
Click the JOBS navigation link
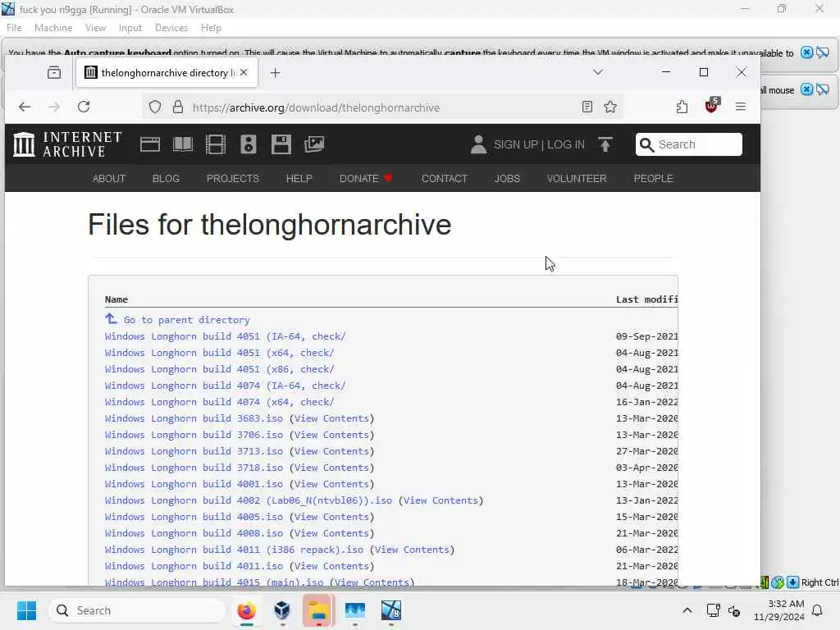[507, 178]
